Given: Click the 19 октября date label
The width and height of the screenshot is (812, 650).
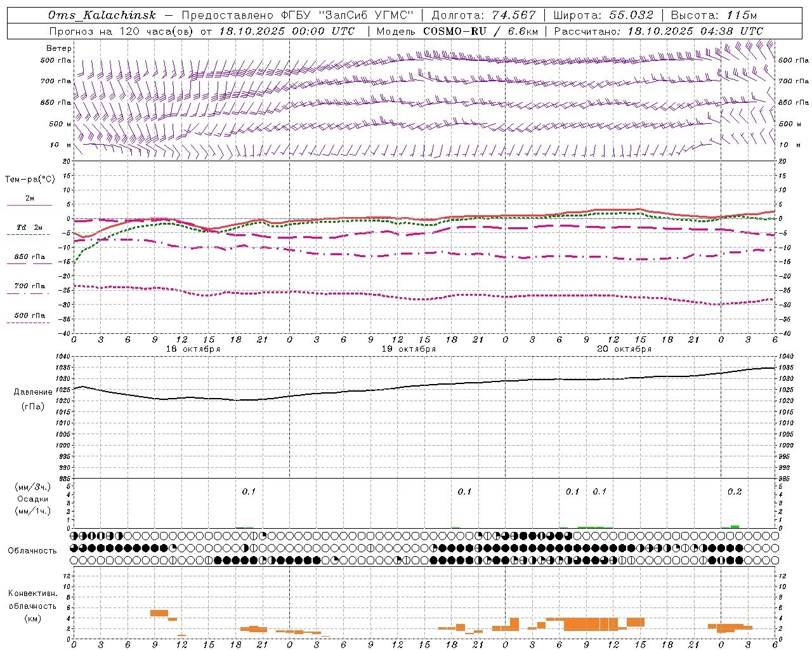Looking at the screenshot, I should pos(409,349).
